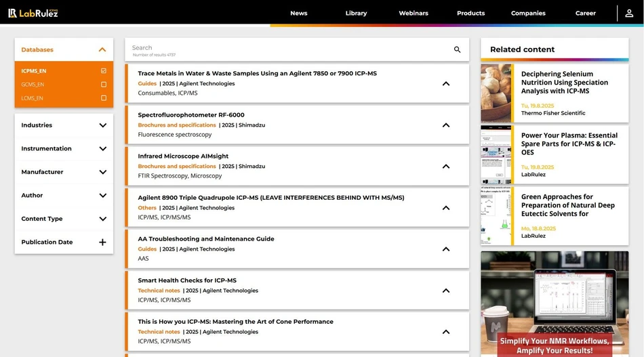Open Trace Metals in Water & Waste Samples result
Screen dimensions: 644x357
tap(257, 73)
